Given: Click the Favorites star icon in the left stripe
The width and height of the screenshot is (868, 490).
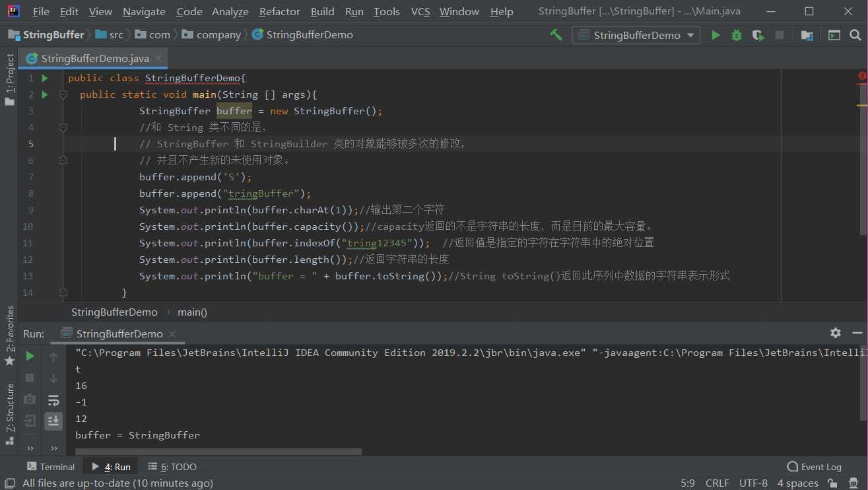Looking at the screenshot, I should [9, 361].
